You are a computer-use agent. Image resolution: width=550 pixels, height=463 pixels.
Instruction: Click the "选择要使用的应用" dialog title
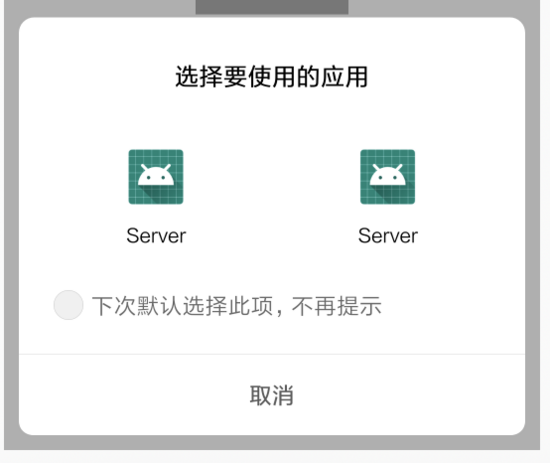[272, 76]
